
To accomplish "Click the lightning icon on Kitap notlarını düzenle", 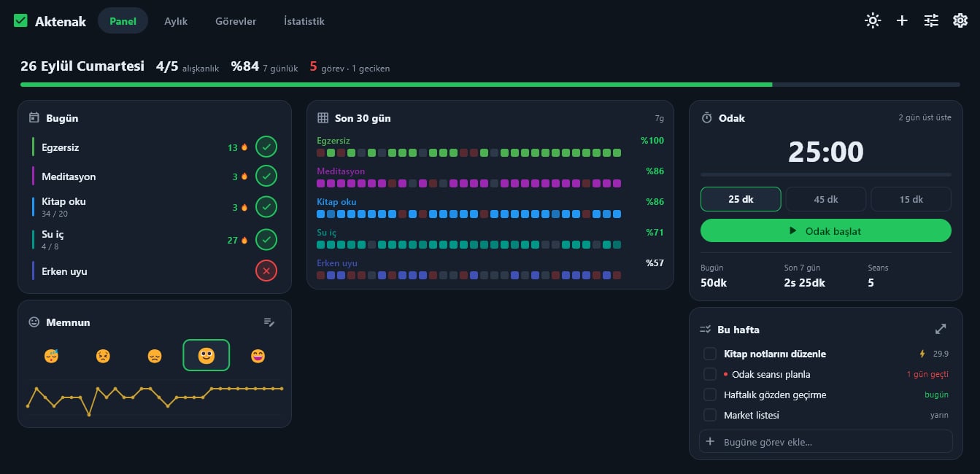I will point(922,354).
